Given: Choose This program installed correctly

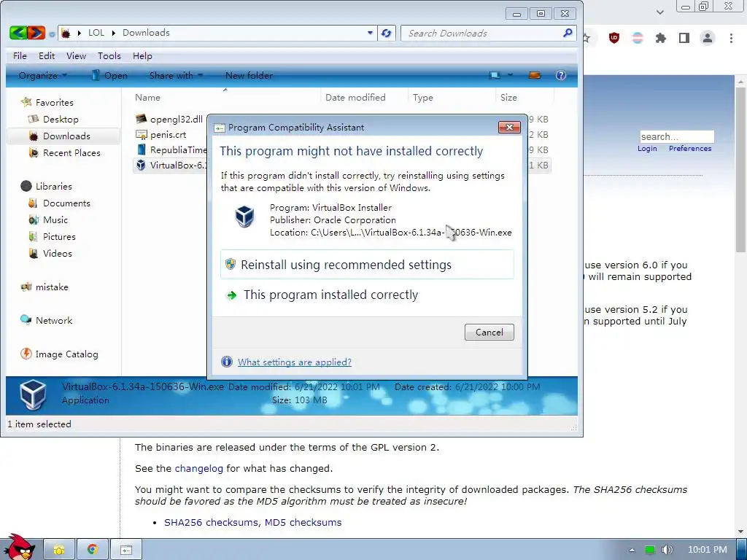Looking at the screenshot, I should [367, 295].
